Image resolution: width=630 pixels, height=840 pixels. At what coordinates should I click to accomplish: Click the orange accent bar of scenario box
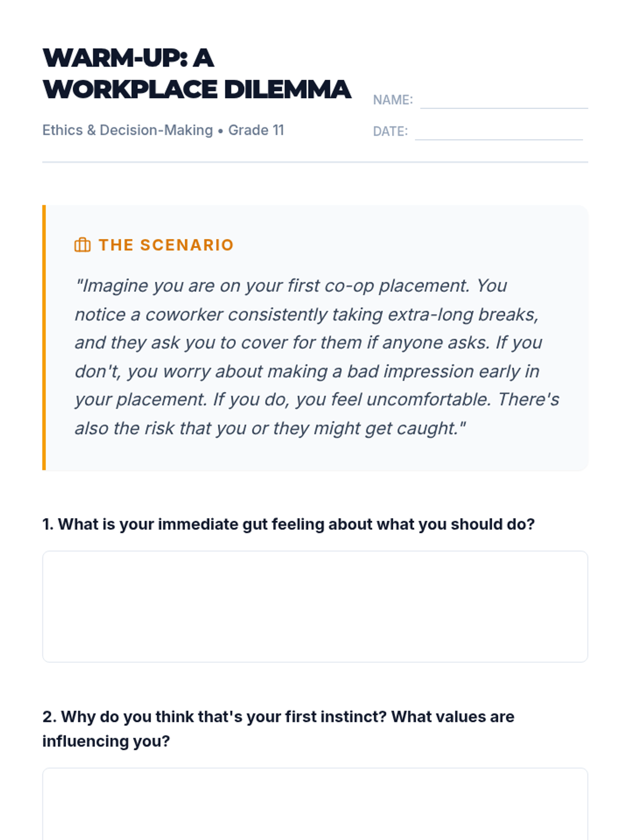coord(44,338)
